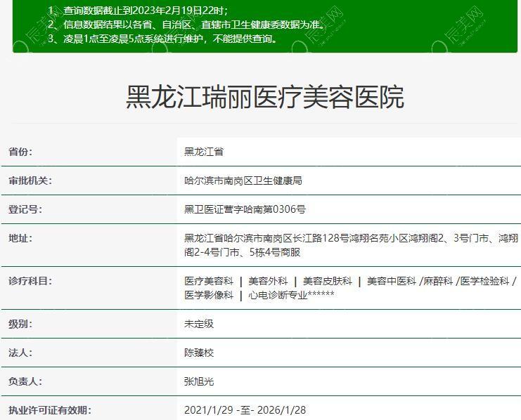Click the value 黑龙江省

(x=204, y=152)
